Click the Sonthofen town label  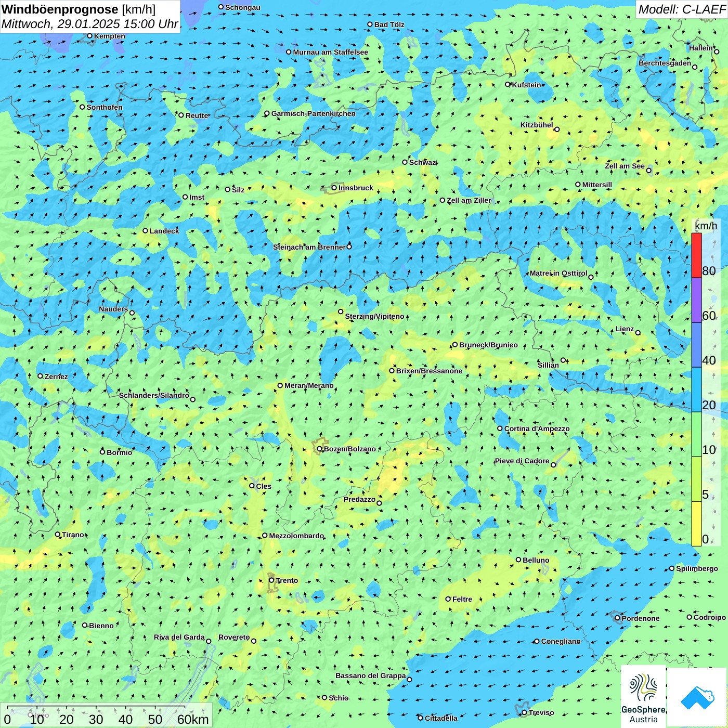(x=105, y=107)
